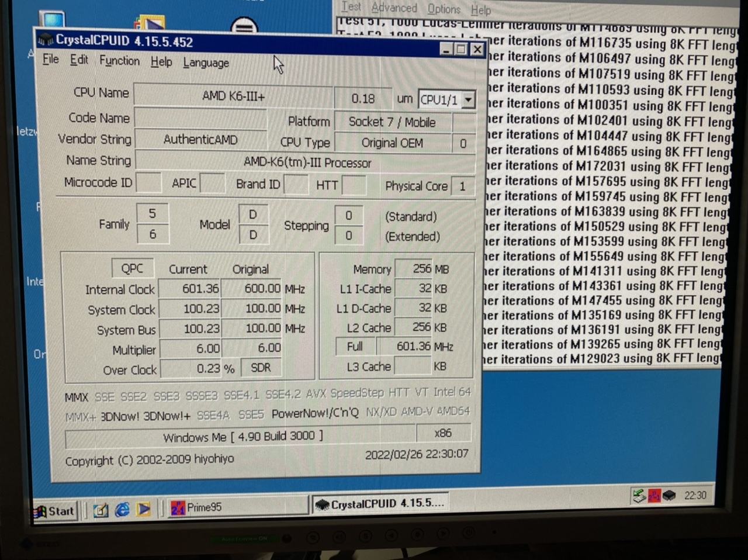Click black chip CrystalCPUID tray icon
The image size is (748, 560).
(669, 496)
